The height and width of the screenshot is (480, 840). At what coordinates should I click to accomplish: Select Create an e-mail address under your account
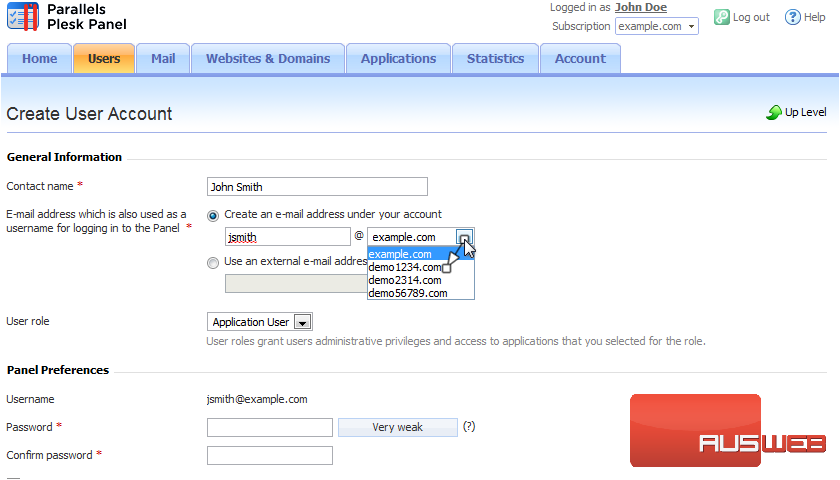pos(213,215)
